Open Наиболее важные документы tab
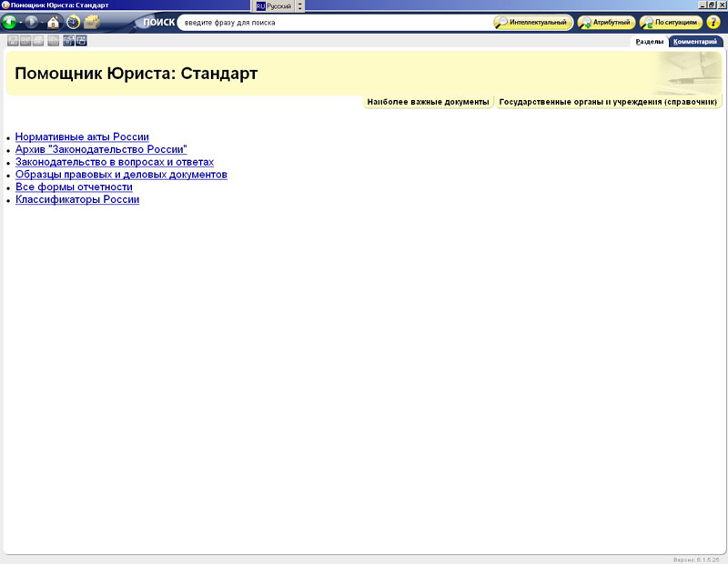The image size is (728, 564). point(428,102)
